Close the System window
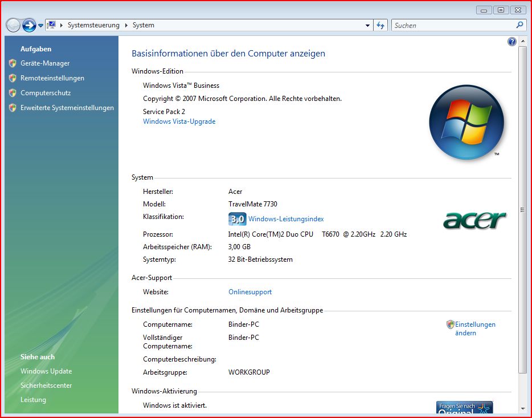Viewport: 532px width, 418px height. (x=518, y=10)
